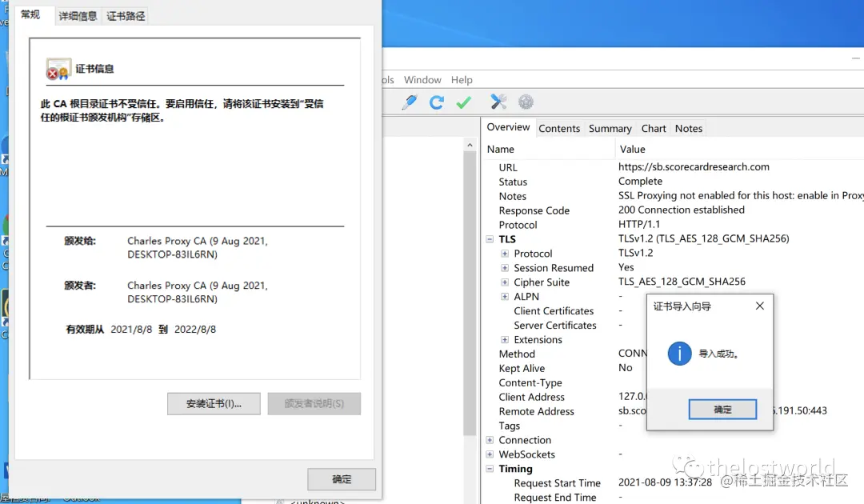This screenshot has width=864, height=504.
Task: Click the blue refresh repeat icon
Action: [x=437, y=102]
